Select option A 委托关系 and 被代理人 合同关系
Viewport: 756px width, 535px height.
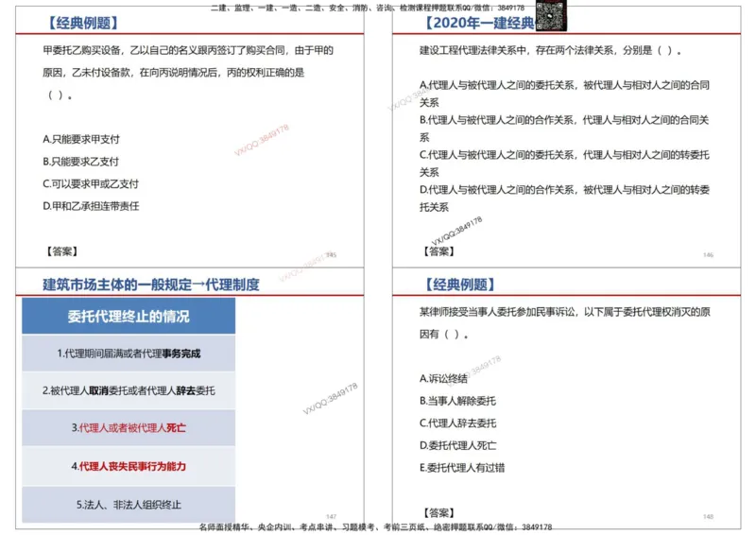(x=564, y=94)
